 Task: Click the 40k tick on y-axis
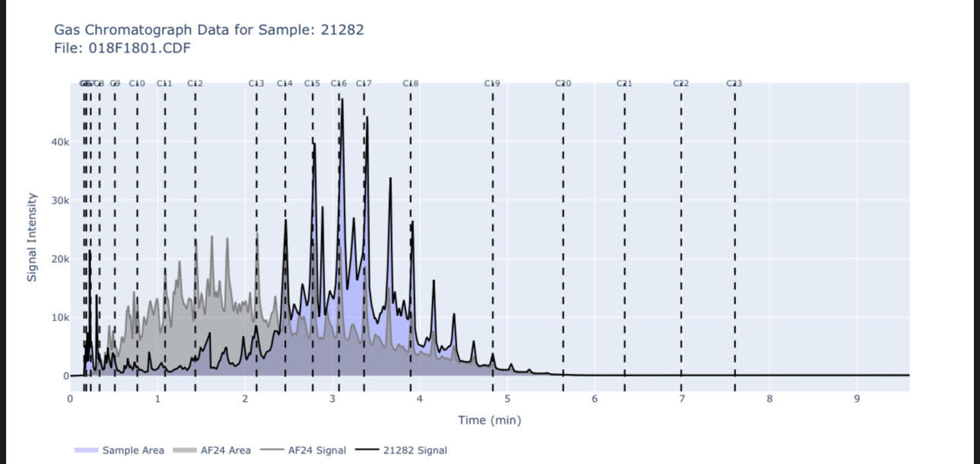[60, 142]
